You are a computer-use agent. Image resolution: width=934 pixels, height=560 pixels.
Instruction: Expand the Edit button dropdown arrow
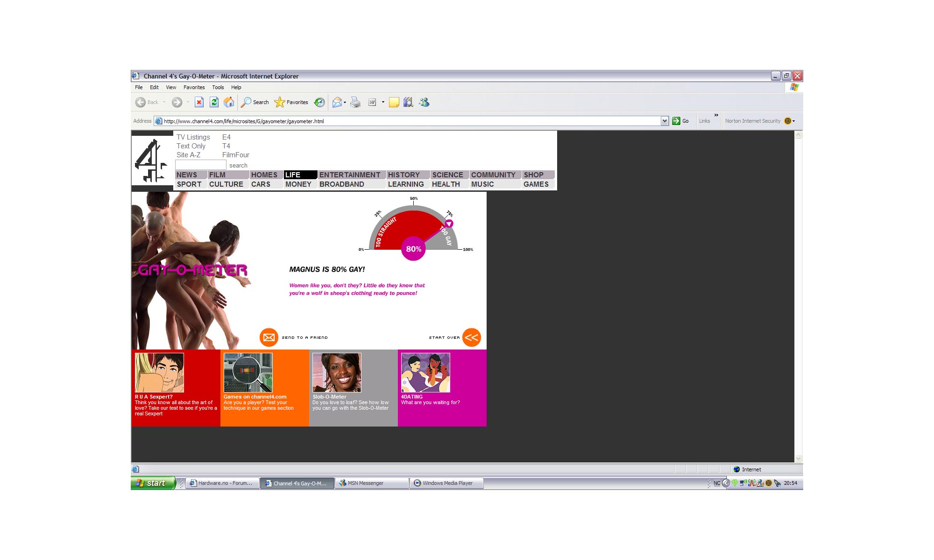[383, 102]
